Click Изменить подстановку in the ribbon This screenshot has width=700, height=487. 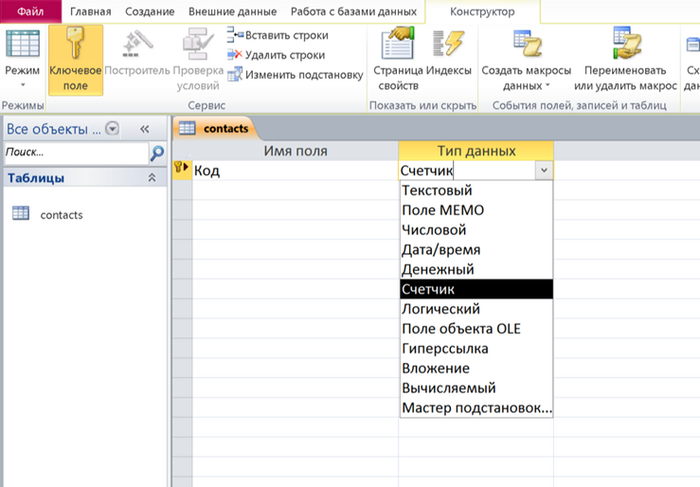point(294,73)
